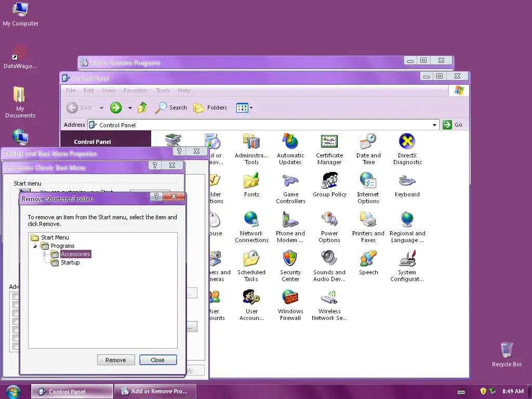The height and width of the screenshot is (399, 532).
Task: Open Automatic Updates icon
Action: tap(290, 149)
